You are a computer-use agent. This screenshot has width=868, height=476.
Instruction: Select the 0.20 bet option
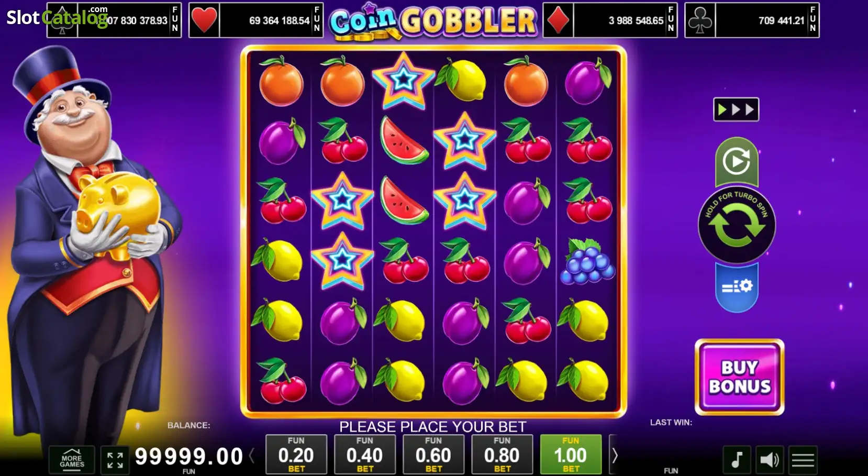click(x=296, y=455)
